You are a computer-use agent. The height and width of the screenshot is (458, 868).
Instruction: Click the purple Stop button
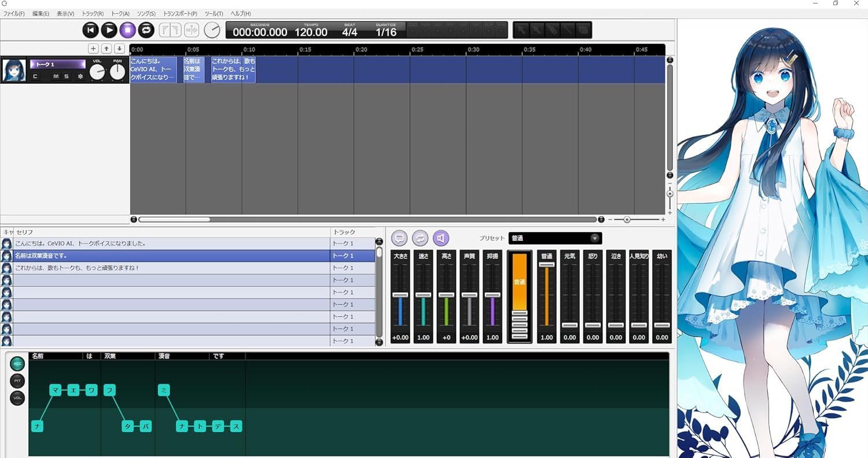127,30
